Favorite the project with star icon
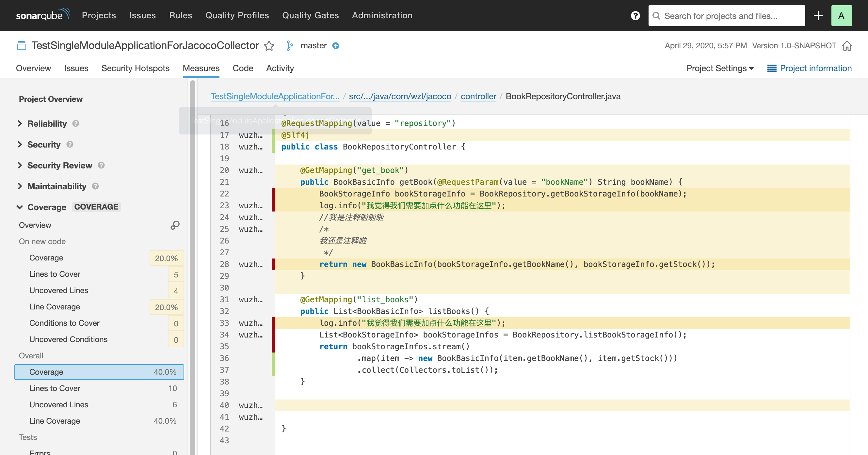Image resolution: width=868 pixels, height=455 pixels. (x=269, y=45)
